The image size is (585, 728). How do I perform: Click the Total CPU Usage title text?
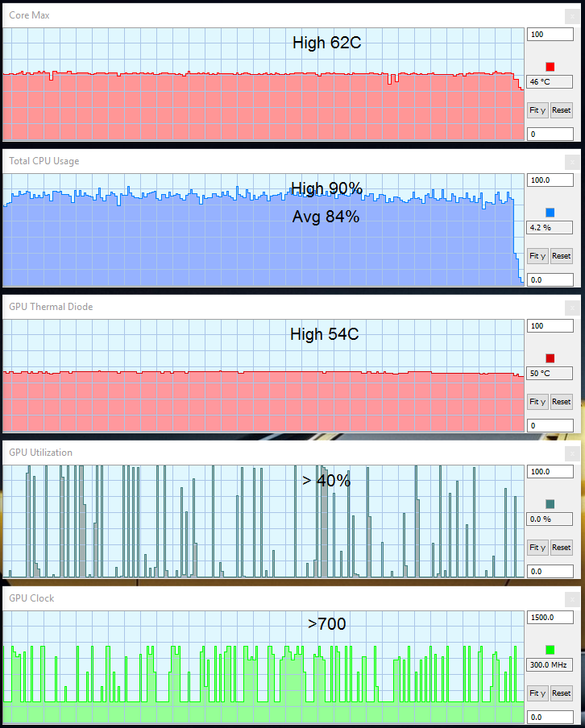point(44,161)
